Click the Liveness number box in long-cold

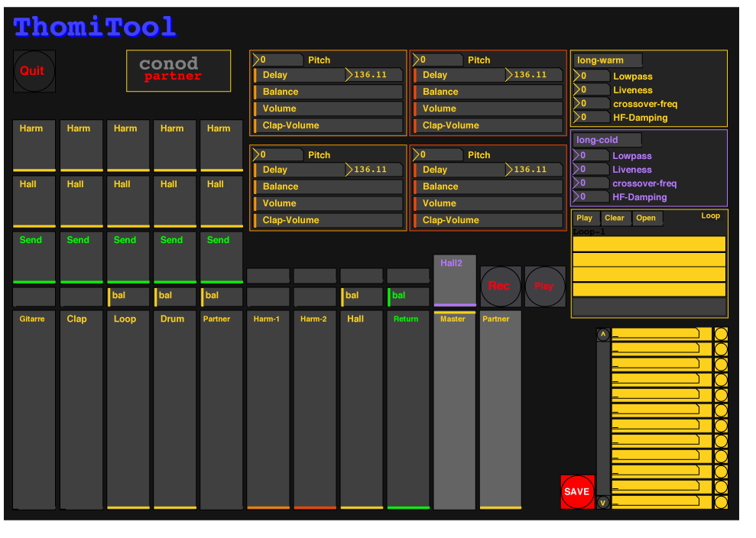pyautogui.click(x=591, y=170)
